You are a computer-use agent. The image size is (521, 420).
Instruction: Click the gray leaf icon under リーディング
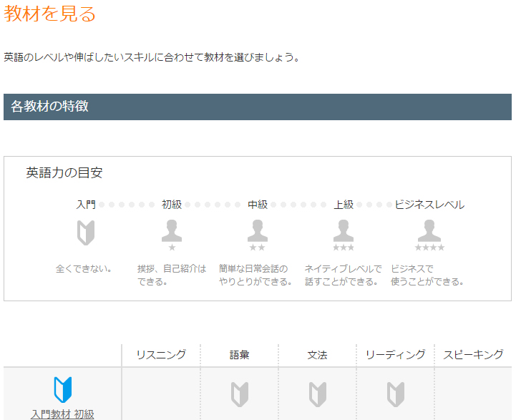click(395, 394)
